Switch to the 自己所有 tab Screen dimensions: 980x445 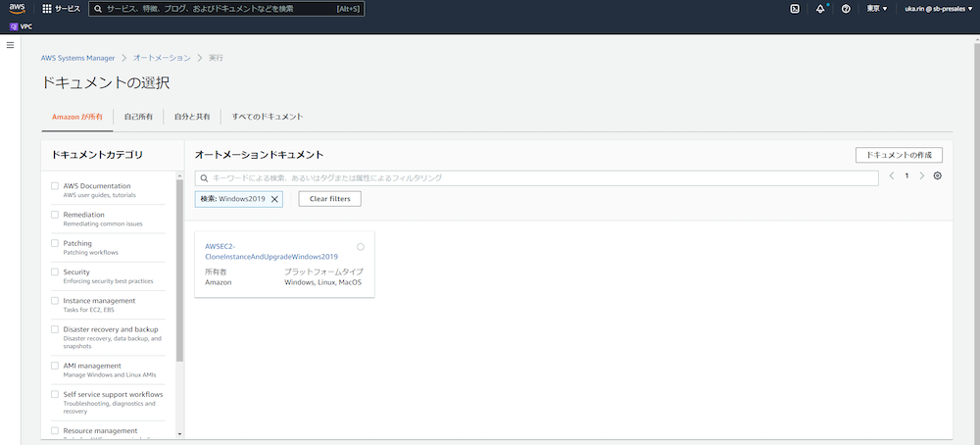click(x=138, y=117)
